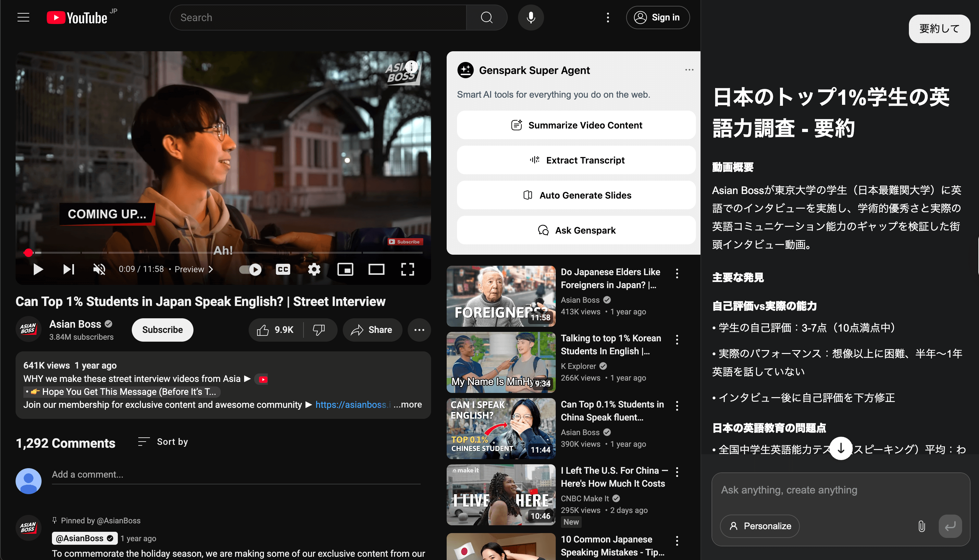Unmute the video audio
The image size is (979, 560).
pos(99,269)
